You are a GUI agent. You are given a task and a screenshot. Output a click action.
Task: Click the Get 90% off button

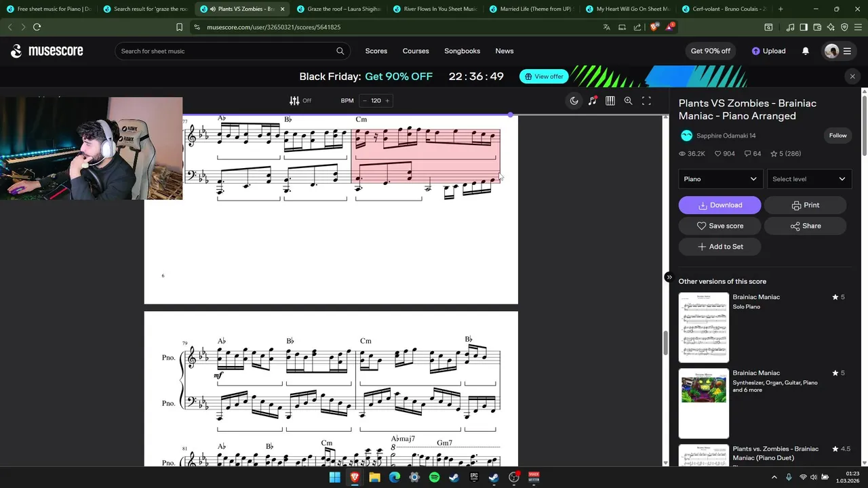pos(711,51)
